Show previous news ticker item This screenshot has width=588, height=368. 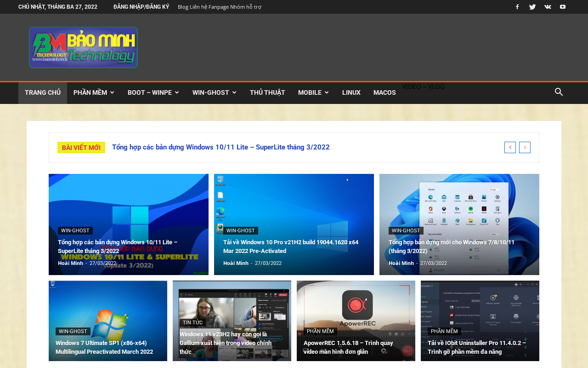[x=510, y=147]
